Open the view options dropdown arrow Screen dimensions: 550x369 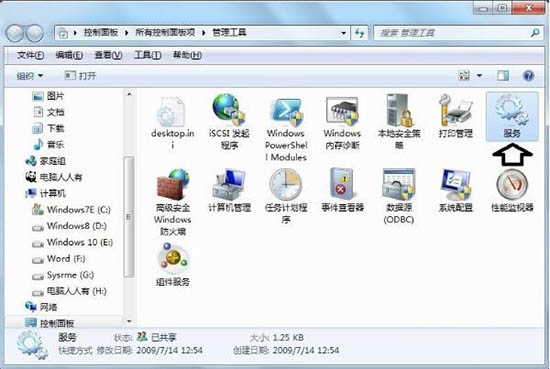479,75
